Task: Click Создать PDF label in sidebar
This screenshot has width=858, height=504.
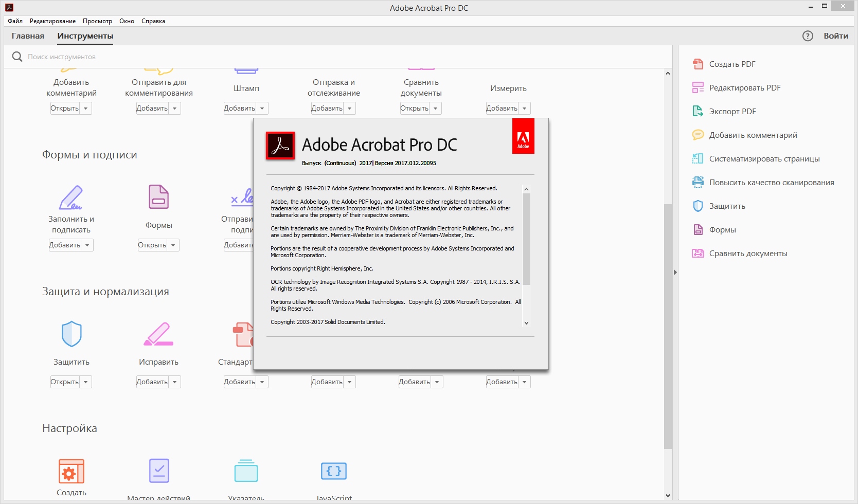Action: pos(732,64)
